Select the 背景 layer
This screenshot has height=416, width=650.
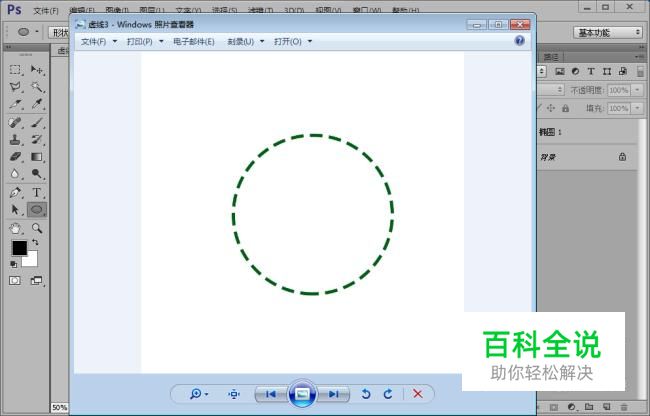tap(587, 157)
